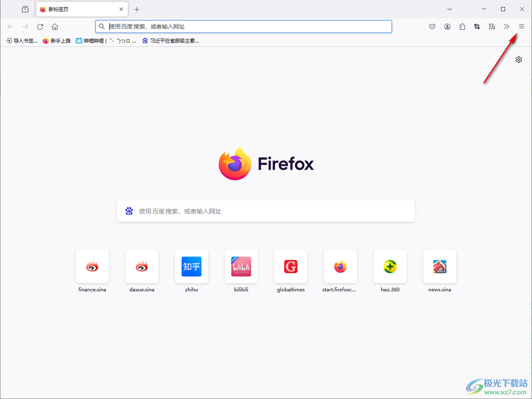Open the finance.sina shortcut tile
Image resolution: width=532 pixels, height=399 pixels.
click(92, 271)
